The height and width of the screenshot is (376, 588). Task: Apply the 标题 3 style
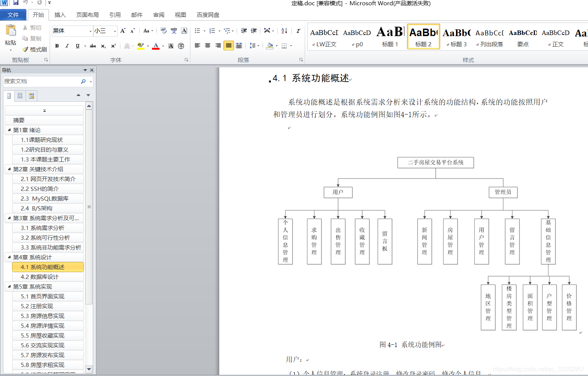(x=456, y=37)
